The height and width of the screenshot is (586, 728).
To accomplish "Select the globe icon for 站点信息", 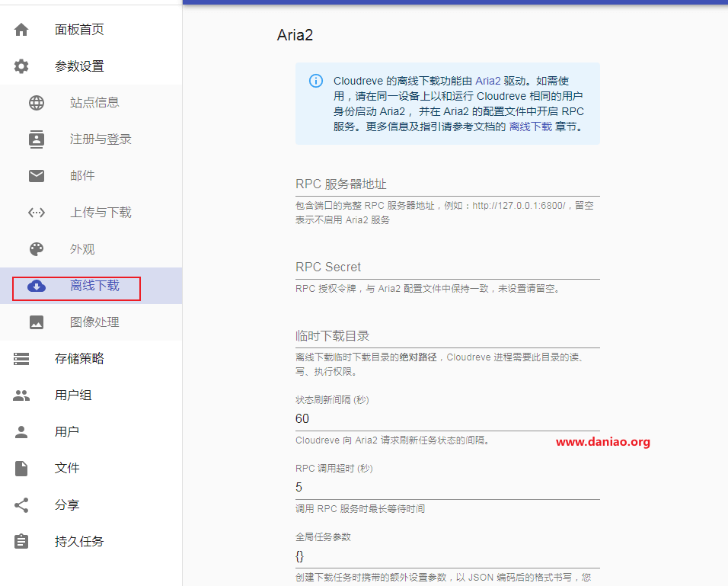I will [x=37, y=103].
